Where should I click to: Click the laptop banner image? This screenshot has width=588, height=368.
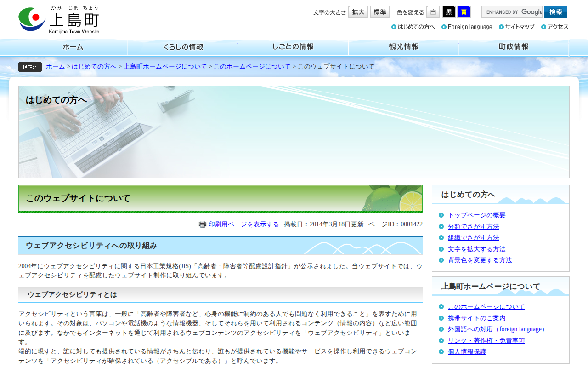click(x=294, y=132)
